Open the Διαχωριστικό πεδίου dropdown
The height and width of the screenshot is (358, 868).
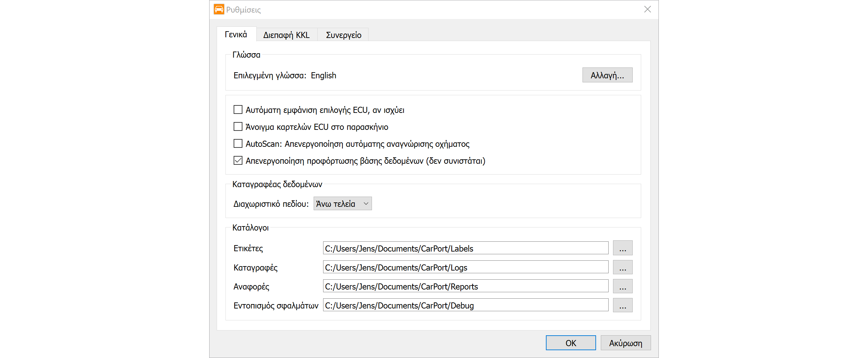[342, 204]
